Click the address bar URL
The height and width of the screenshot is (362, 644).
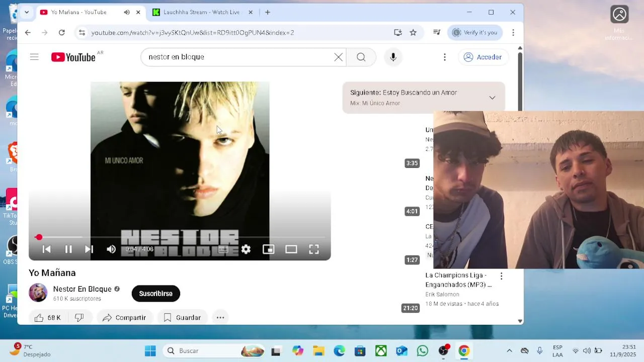[x=193, y=33]
